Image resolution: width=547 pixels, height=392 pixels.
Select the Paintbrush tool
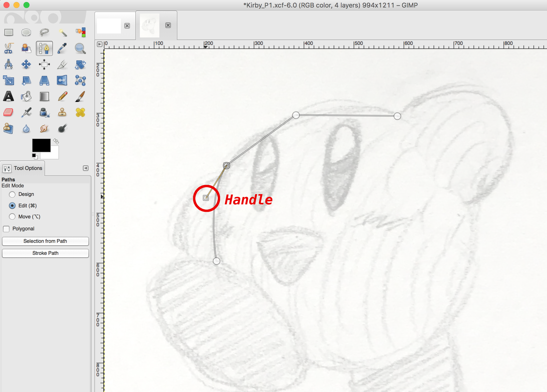[80, 96]
